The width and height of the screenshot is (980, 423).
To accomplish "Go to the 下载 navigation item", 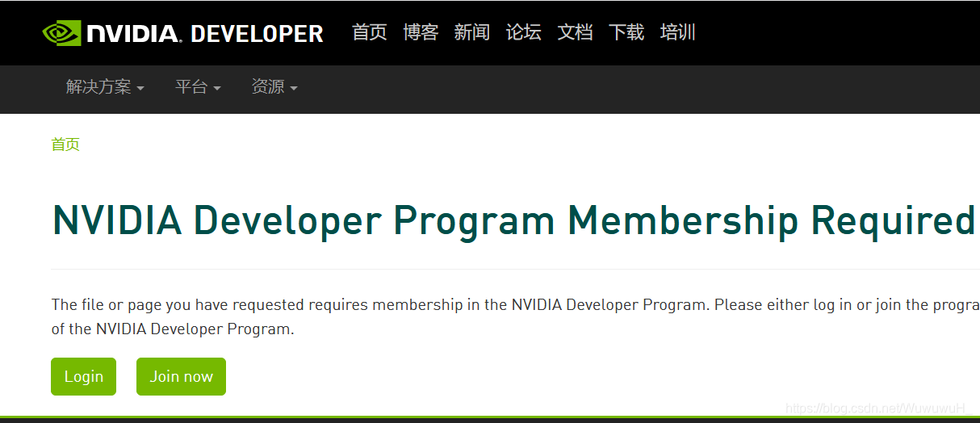I will 626,32.
